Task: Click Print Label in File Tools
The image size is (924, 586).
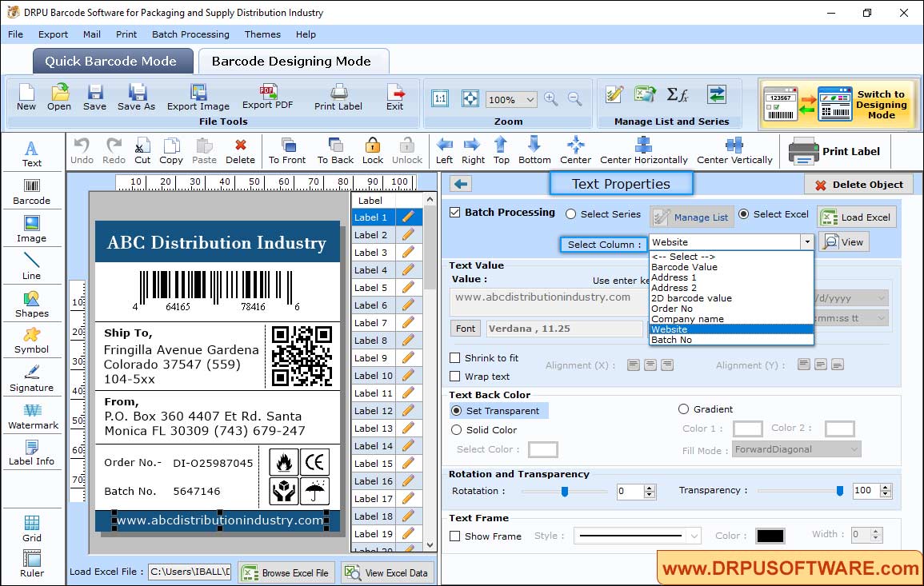Action: (338, 98)
